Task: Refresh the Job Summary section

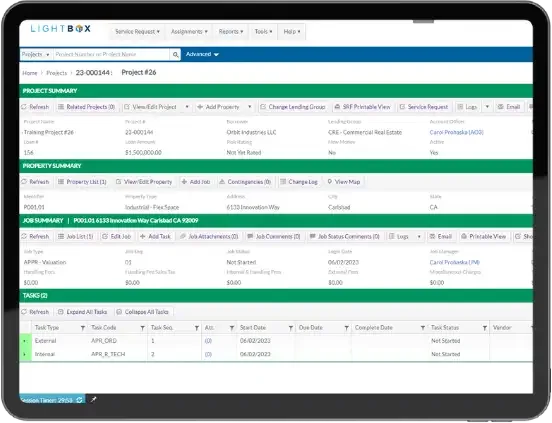Action: click(35, 236)
